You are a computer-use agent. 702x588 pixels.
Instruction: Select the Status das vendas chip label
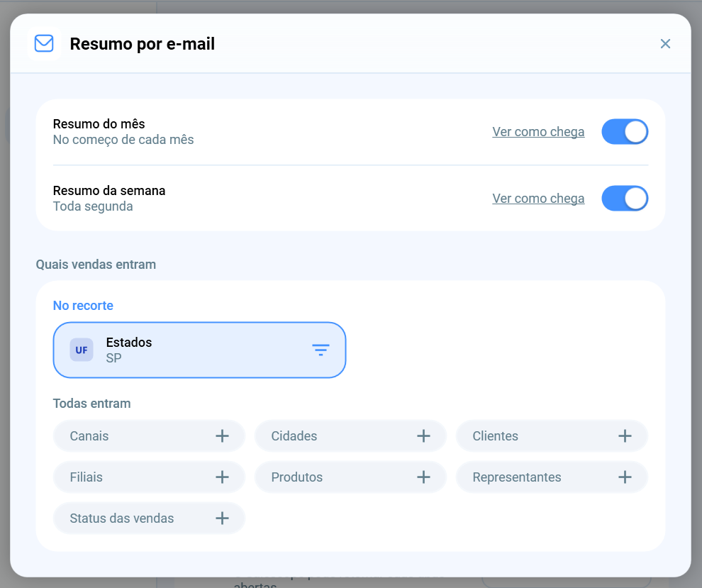(x=122, y=518)
